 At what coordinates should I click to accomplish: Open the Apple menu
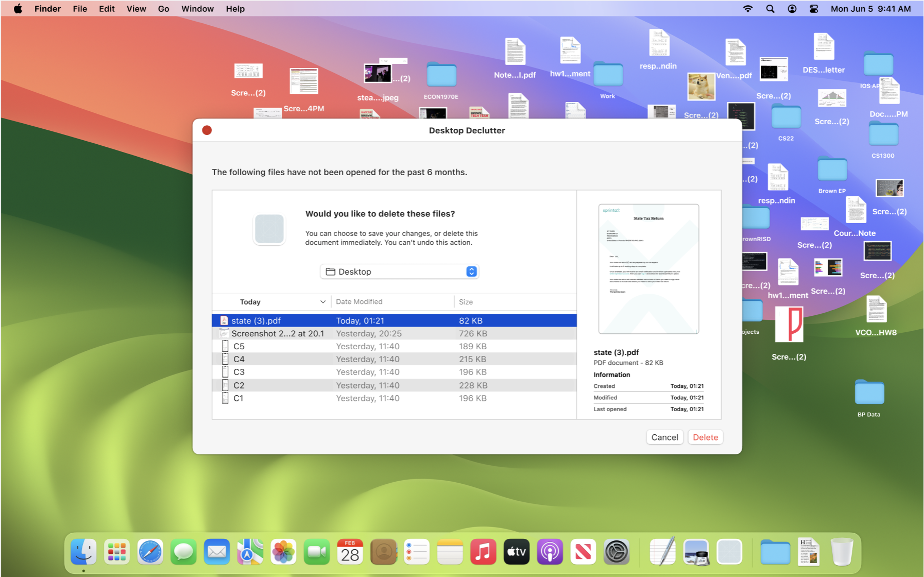click(18, 9)
